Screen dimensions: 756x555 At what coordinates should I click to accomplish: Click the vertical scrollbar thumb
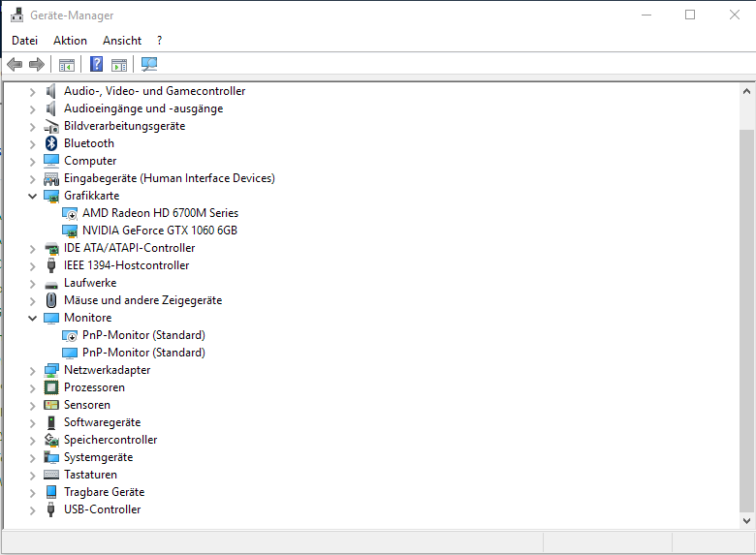pyautogui.click(x=746, y=321)
